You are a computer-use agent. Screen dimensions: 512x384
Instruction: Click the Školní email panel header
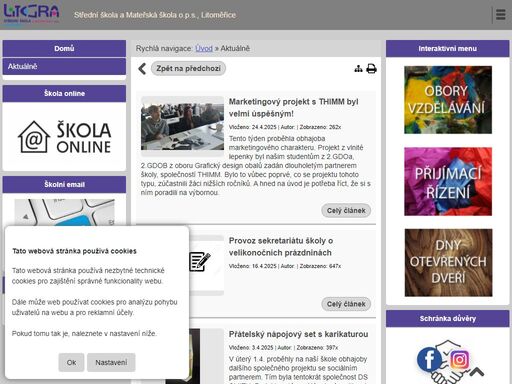click(x=64, y=184)
